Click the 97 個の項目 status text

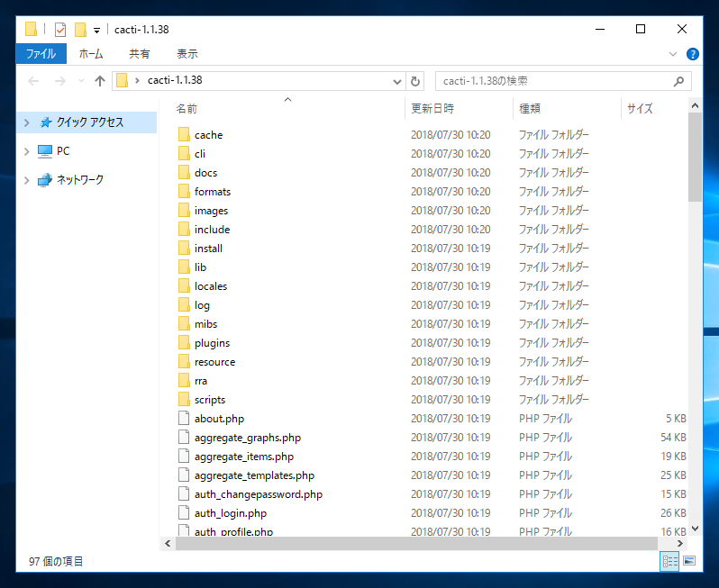click(x=56, y=561)
